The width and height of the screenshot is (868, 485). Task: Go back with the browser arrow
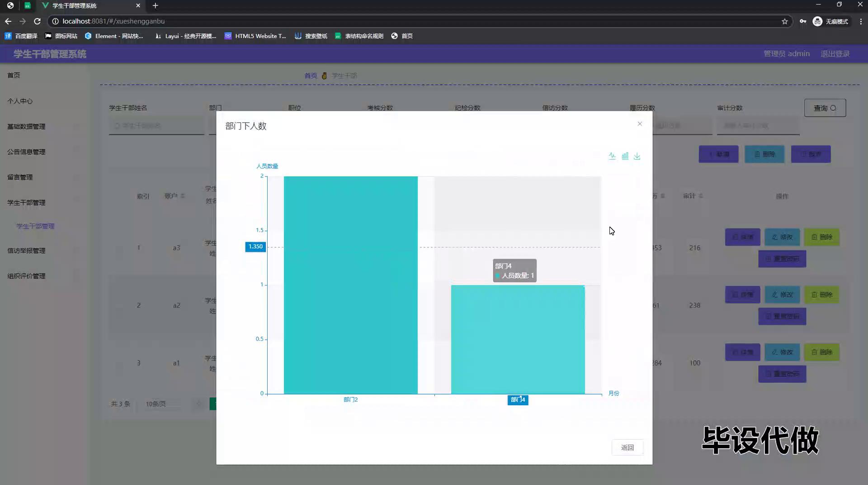tap(8, 21)
